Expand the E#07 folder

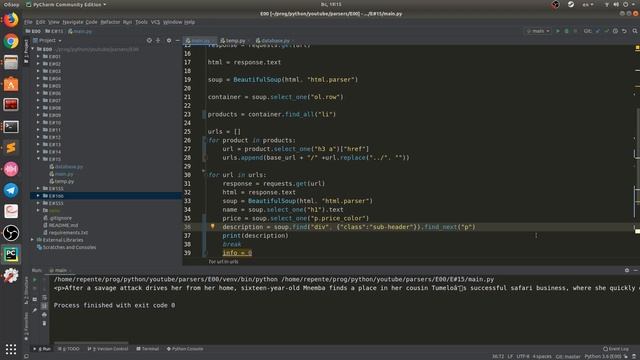coord(38,100)
